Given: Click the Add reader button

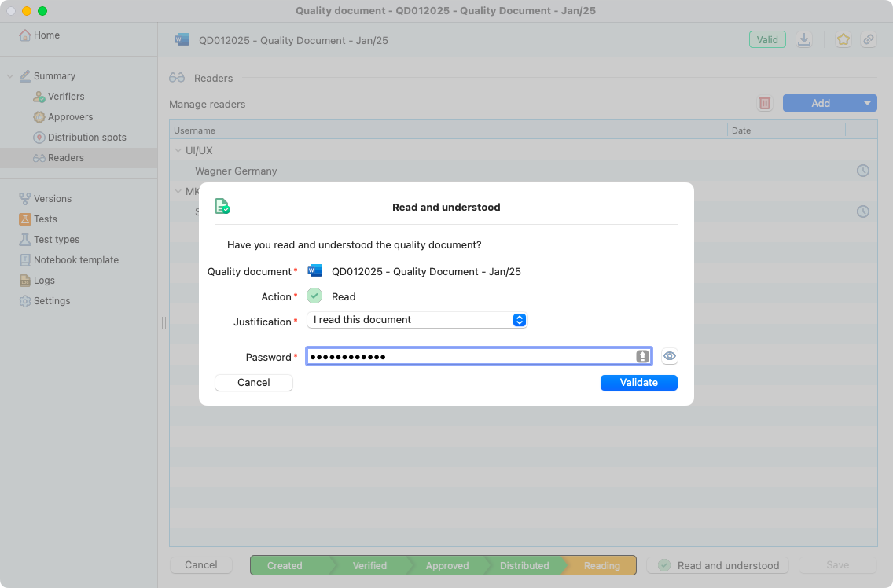Looking at the screenshot, I should (820, 103).
